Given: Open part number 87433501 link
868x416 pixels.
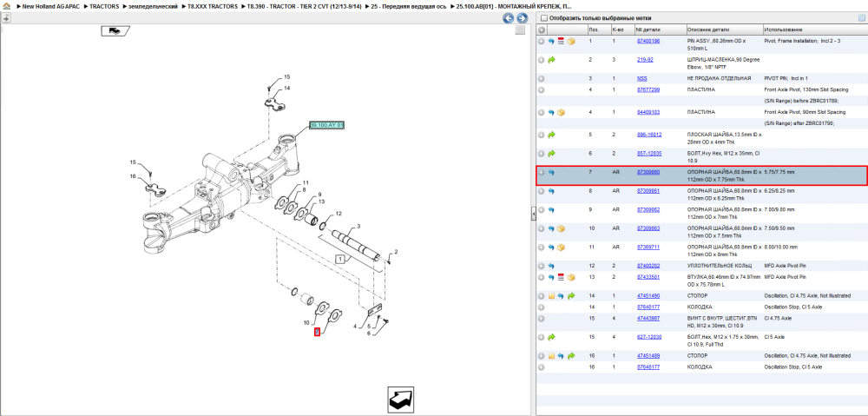Looking at the screenshot, I should pos(648,277).
